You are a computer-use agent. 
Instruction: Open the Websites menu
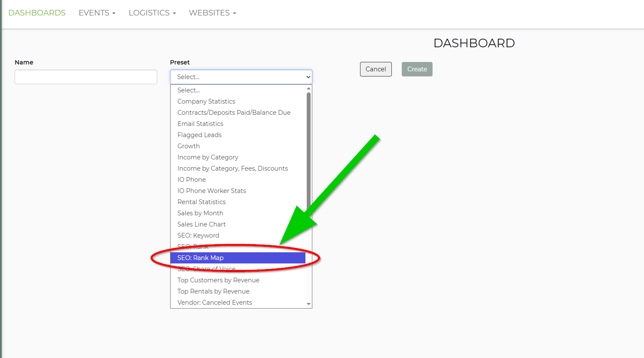point(213,13)
